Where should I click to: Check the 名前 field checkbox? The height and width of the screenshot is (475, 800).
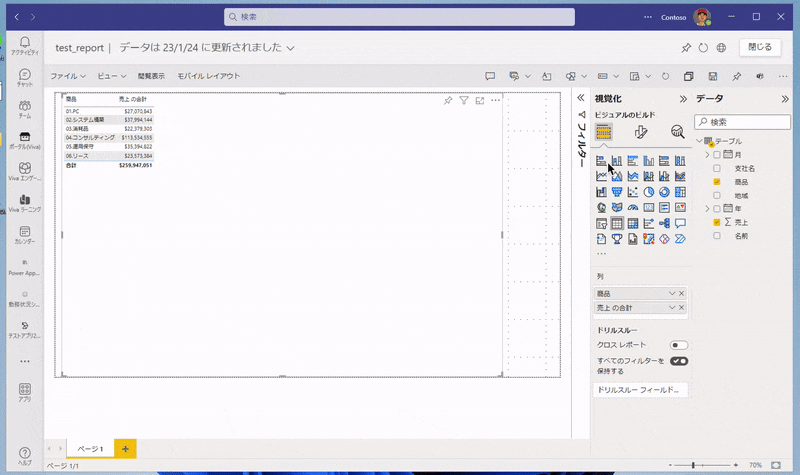717,236
